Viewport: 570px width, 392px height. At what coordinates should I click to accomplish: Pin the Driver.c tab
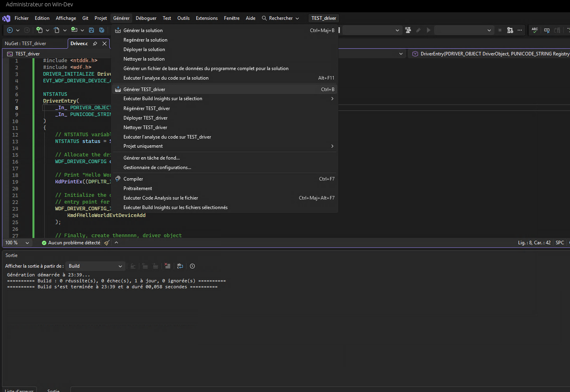[95, 44]
